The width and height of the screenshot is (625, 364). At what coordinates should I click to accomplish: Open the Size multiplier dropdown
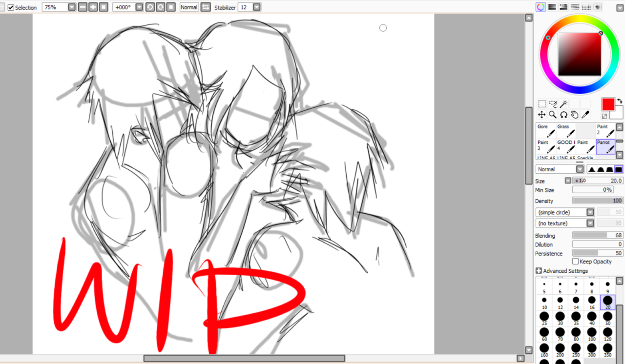(x=568, y=181)
